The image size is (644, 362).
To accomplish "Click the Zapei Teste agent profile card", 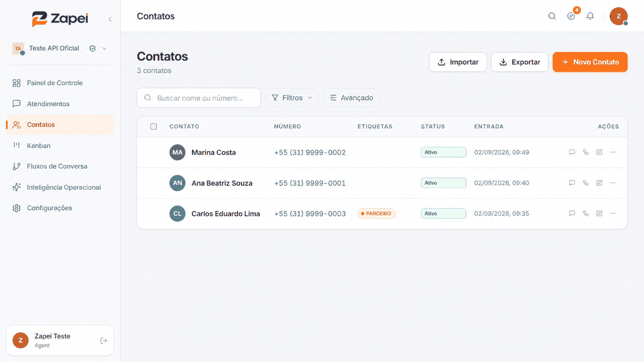I will pos(60,340).
